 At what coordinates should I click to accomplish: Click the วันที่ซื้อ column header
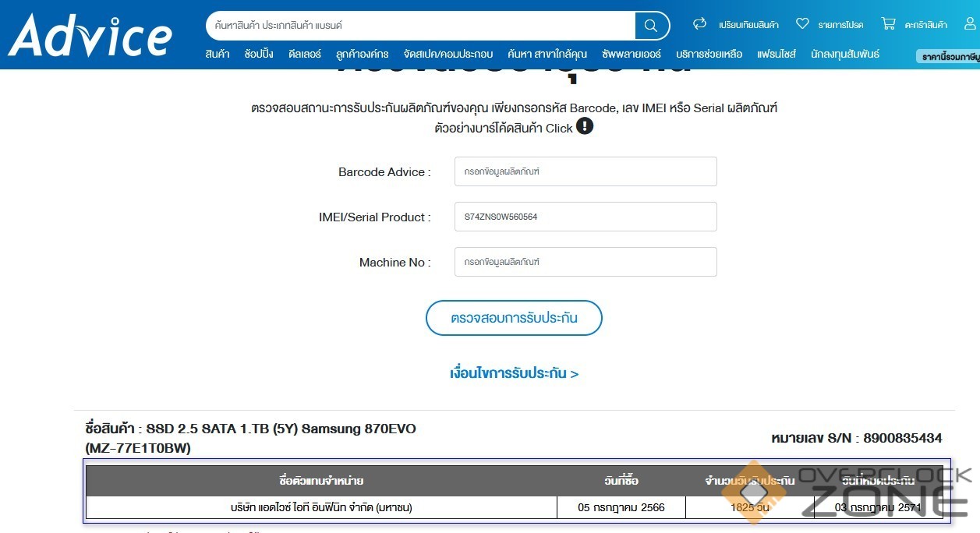[621, 481]
